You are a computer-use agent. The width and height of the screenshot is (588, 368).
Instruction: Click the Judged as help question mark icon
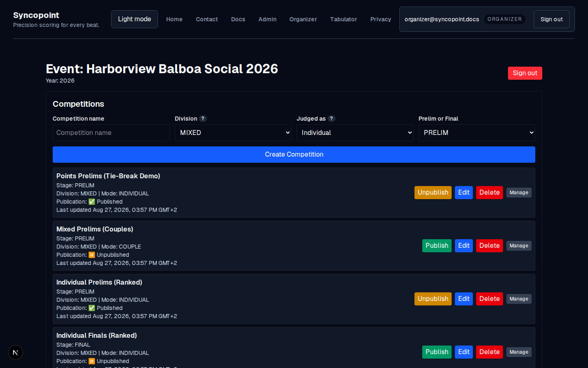pos(332,119)
